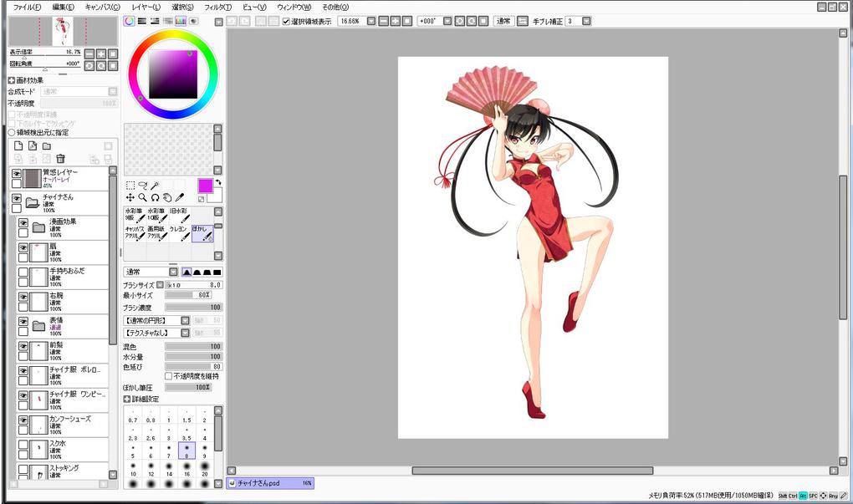
Task: Click the navigator canvas thumbnail
Action: 63,32
